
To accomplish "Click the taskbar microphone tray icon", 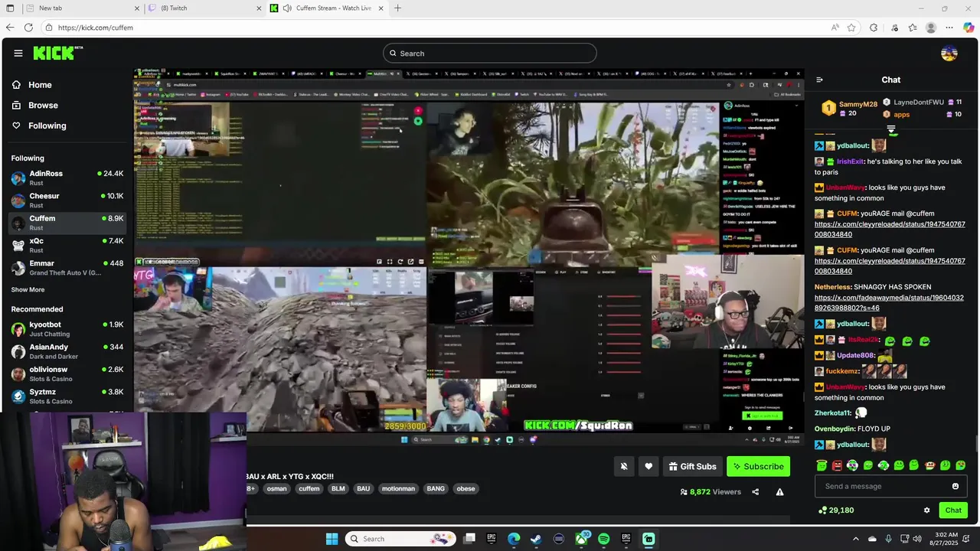I will coord(888,539).
